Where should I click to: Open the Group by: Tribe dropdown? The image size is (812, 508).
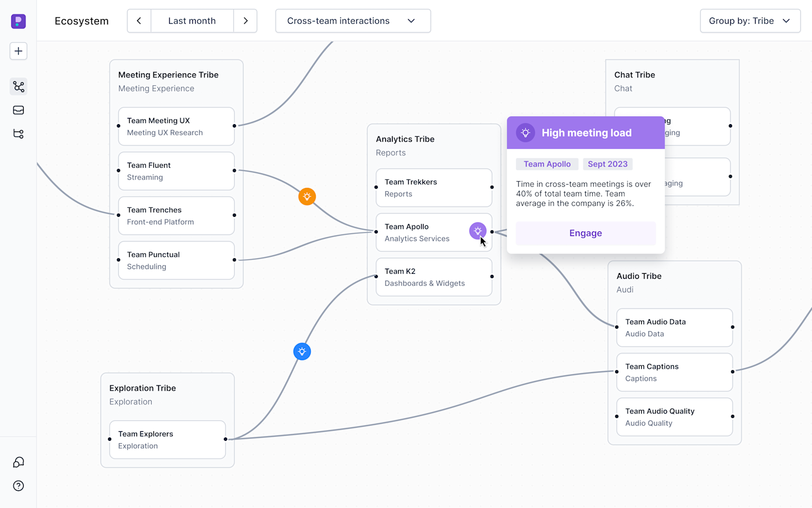pos(750,20)
